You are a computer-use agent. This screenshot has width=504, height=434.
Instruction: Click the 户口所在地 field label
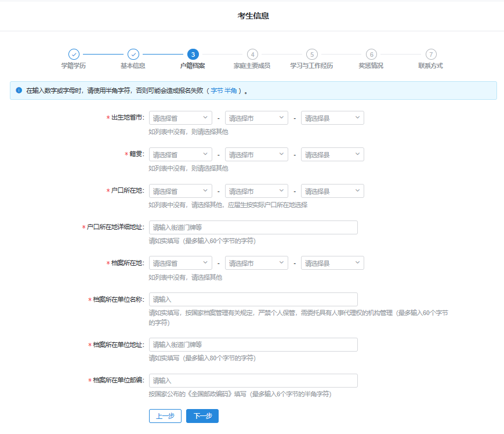[128, 191]
